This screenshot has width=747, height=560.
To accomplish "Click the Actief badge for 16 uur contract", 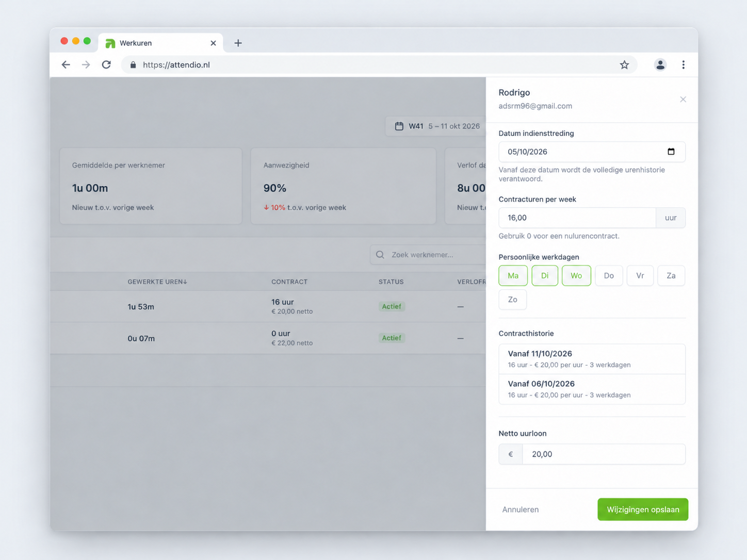I will coord(392,306).
